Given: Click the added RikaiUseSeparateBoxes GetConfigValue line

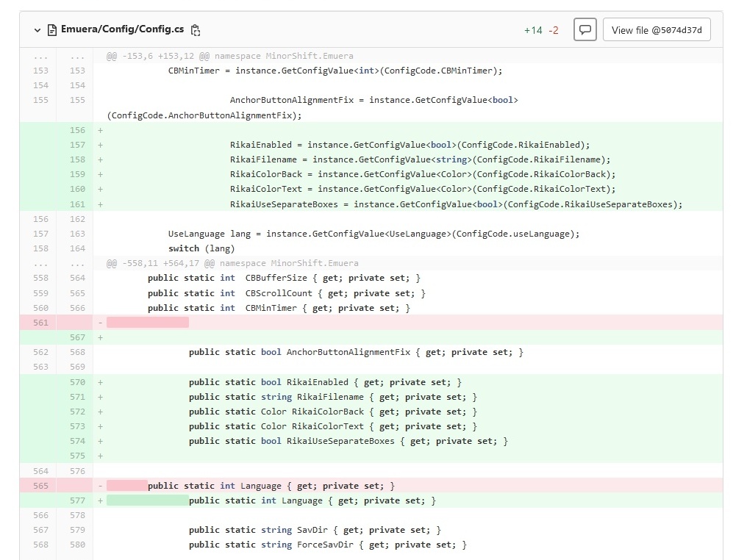Looking at the screenshot, I should point(456,204).
